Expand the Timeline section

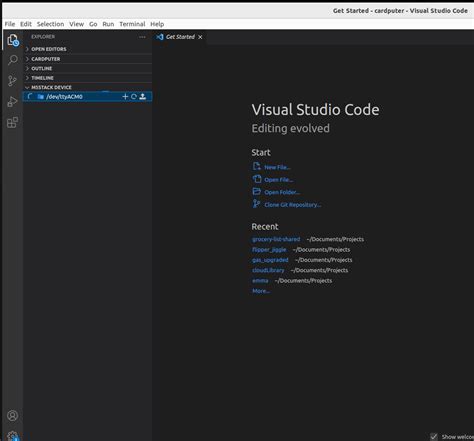[x=87, y=78]
